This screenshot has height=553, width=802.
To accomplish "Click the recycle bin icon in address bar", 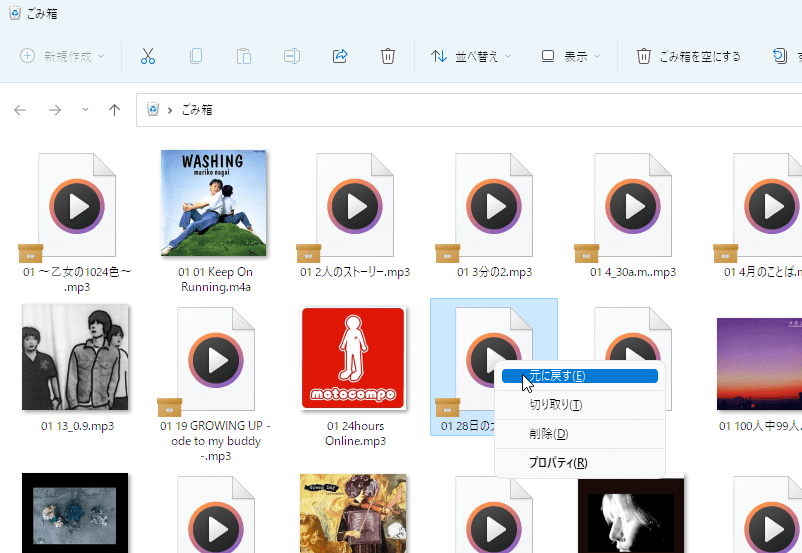I will click(153, 109).
